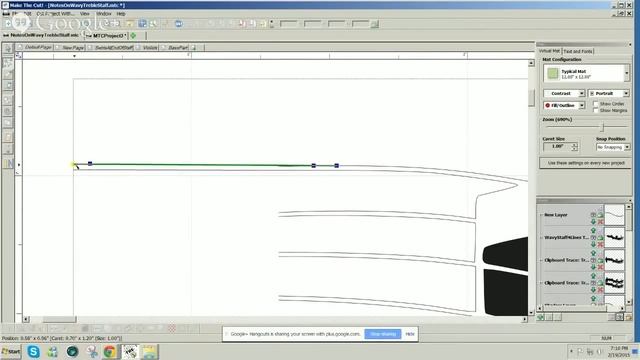The height and width of the screenshot is (360, 640).
Task: Open the Help menu
Action: tap(121, 14)
